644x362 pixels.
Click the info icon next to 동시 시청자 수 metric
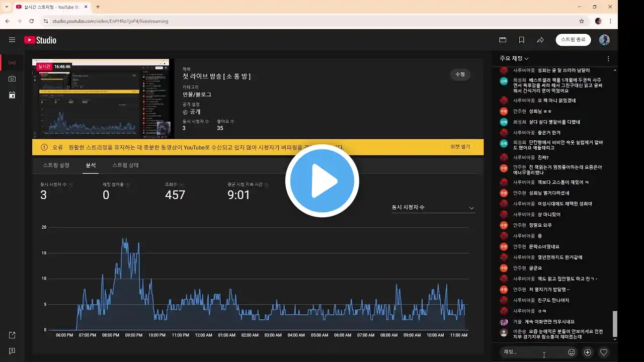click(x=71, y=185)
